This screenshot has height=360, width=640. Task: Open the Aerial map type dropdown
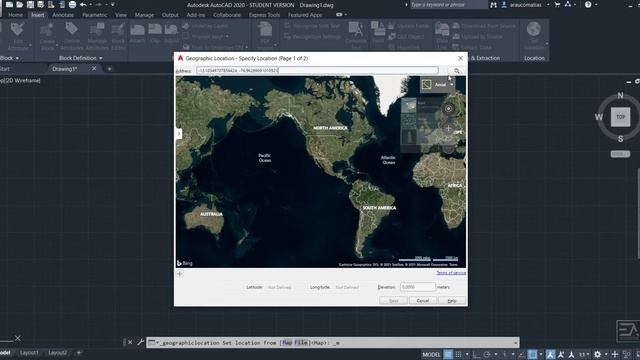[438, 84]
